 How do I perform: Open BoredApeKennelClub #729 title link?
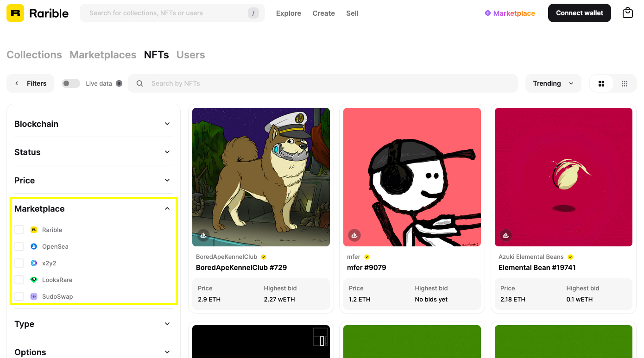241,268
